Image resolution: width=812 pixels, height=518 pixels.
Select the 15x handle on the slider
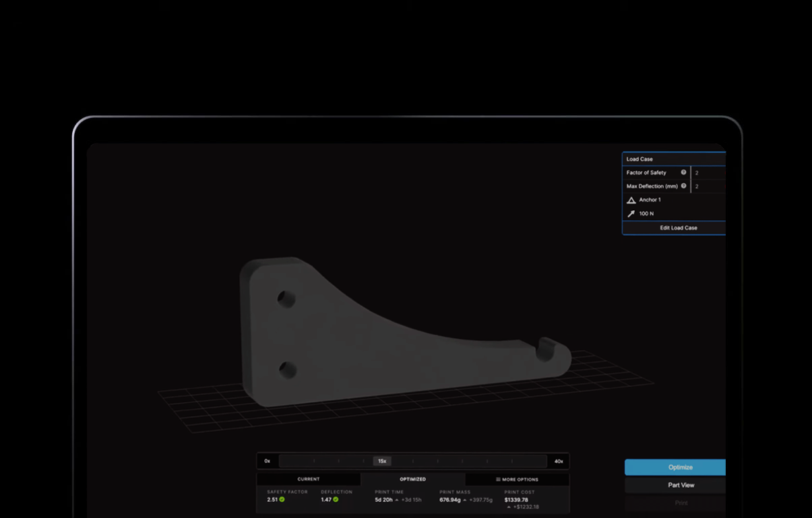pyautogui.click(x=382, y=461)
